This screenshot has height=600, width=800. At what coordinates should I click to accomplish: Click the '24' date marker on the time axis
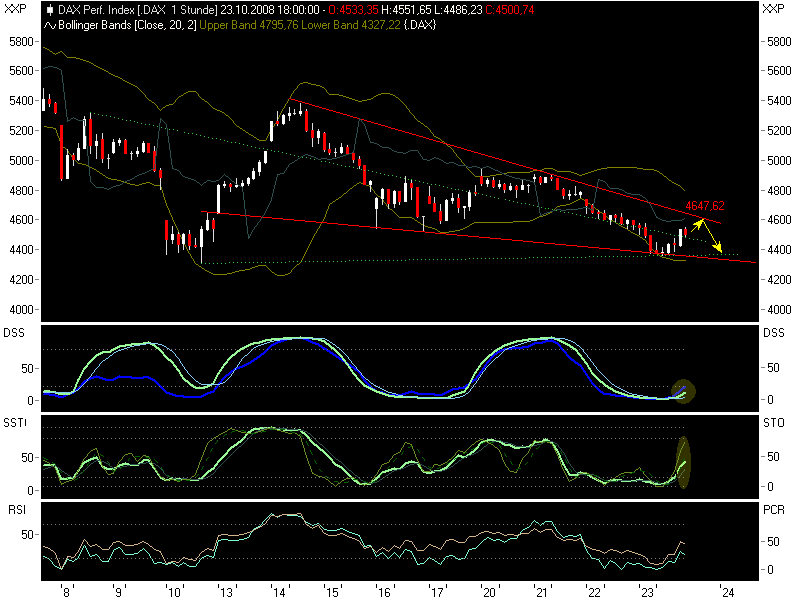(727, 592)
